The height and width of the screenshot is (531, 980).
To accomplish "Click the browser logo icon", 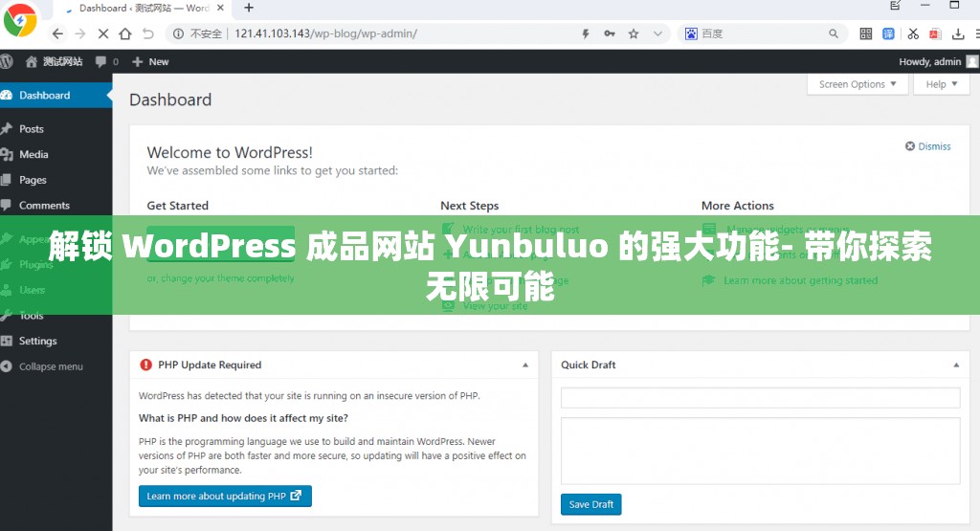I will tap(19, 21).
